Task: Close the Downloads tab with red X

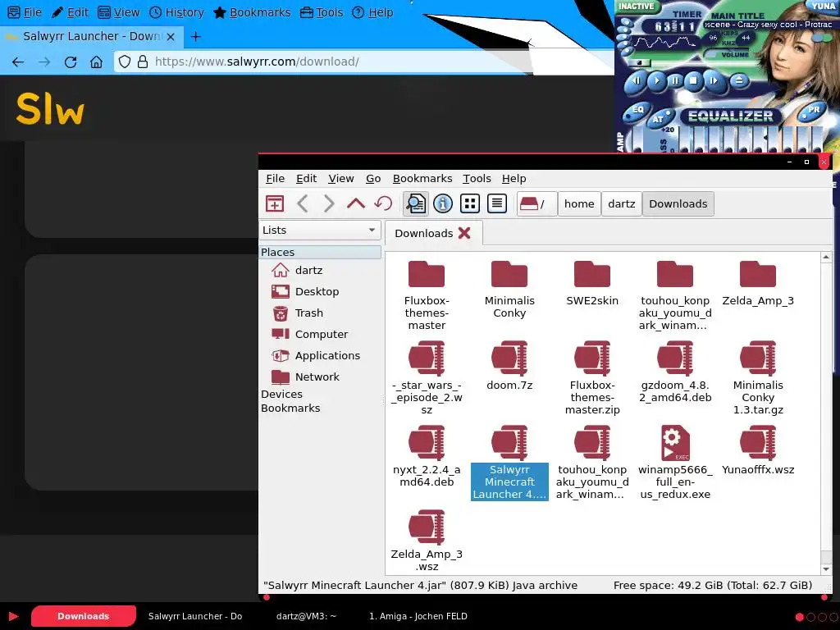Action: tap(464, 233)
